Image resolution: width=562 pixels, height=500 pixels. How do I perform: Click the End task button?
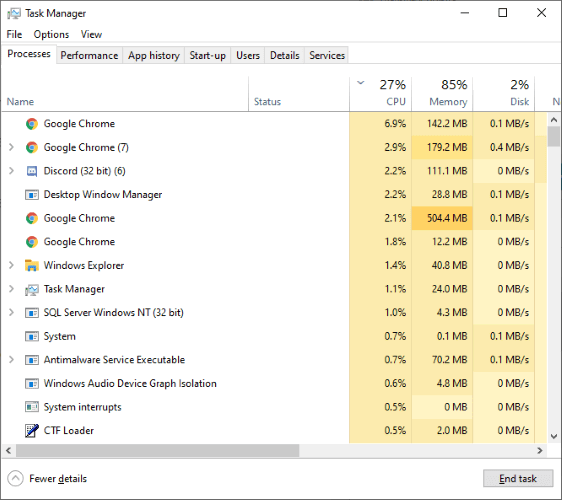point(518,478)
